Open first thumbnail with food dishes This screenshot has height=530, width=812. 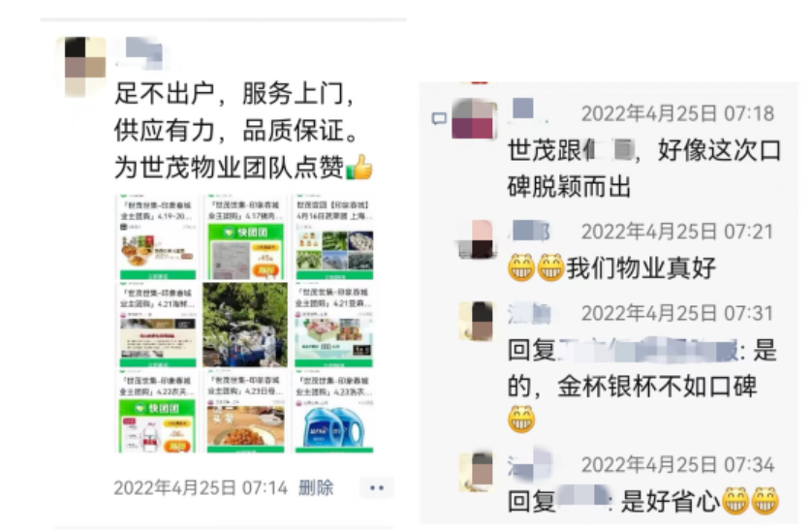158,237
